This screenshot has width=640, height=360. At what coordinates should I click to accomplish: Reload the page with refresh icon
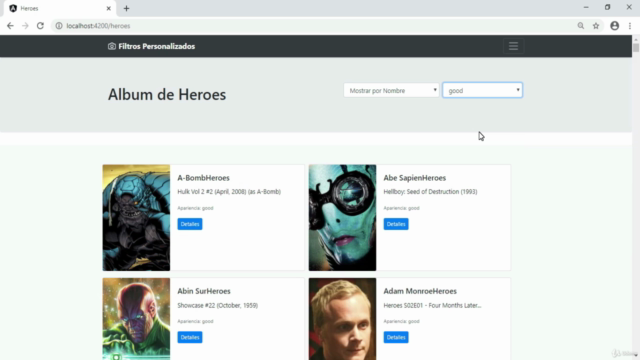point(40,26)
